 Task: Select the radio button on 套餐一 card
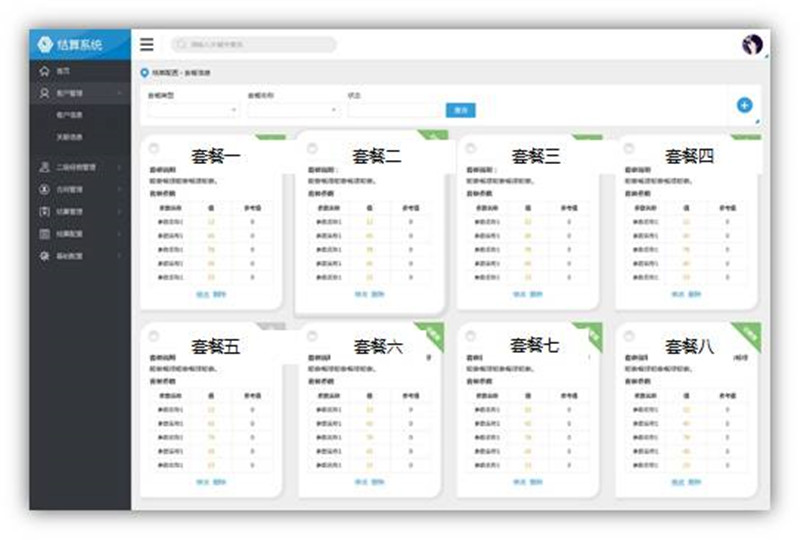(x=153, y=148)
